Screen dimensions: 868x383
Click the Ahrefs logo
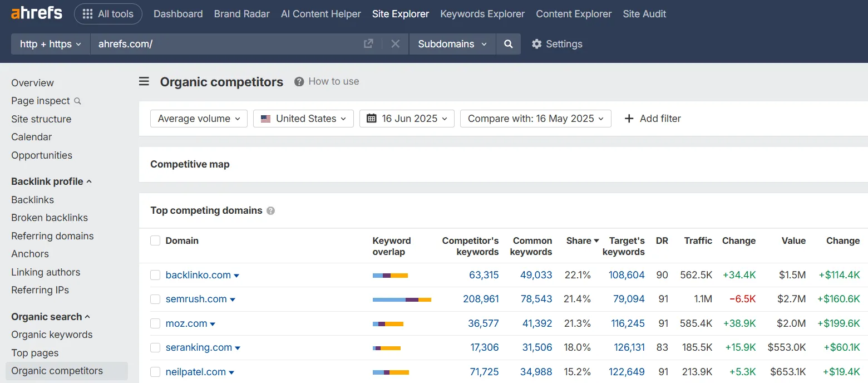[x=37, y=13]
